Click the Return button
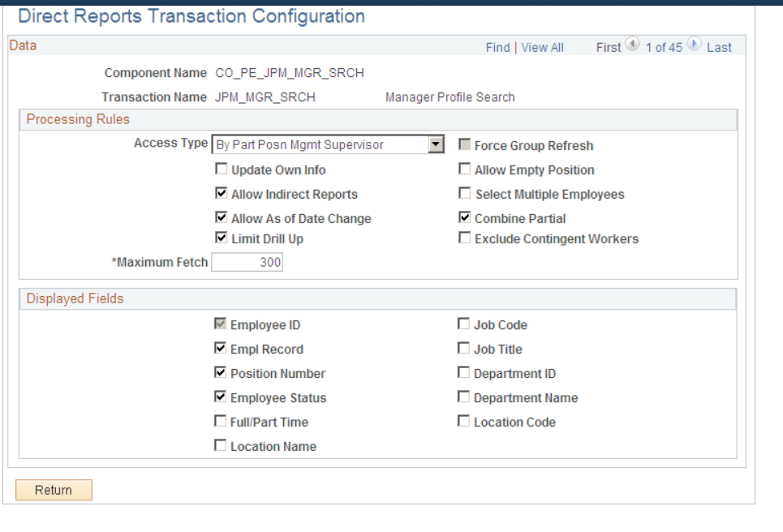The width and height of the screenshot is (783, 532). (54, 490)
